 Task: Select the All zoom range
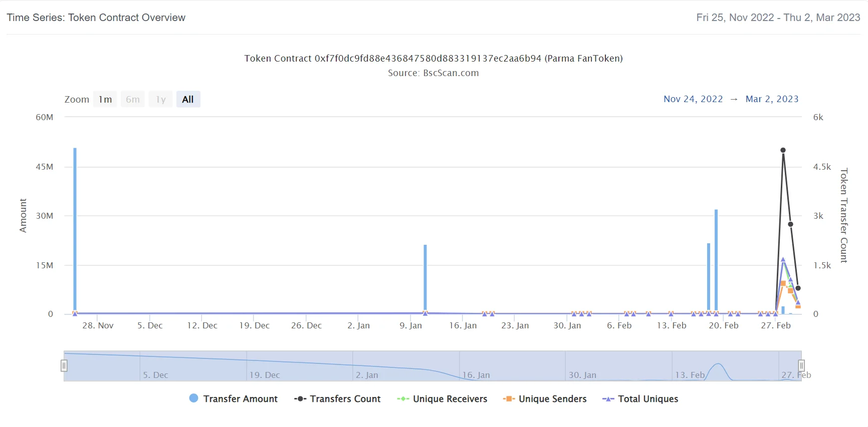click(x=188, y=99)
